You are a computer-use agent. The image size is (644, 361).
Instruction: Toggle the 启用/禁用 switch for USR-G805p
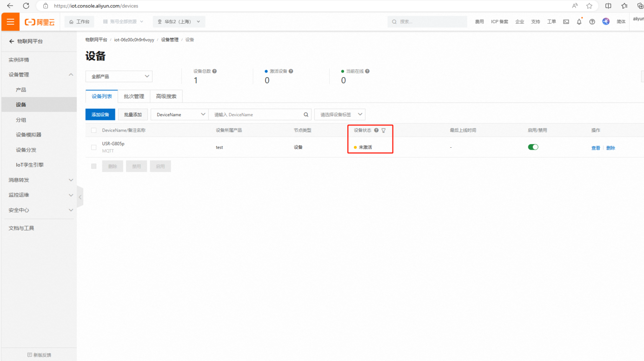tap(533, 147)
